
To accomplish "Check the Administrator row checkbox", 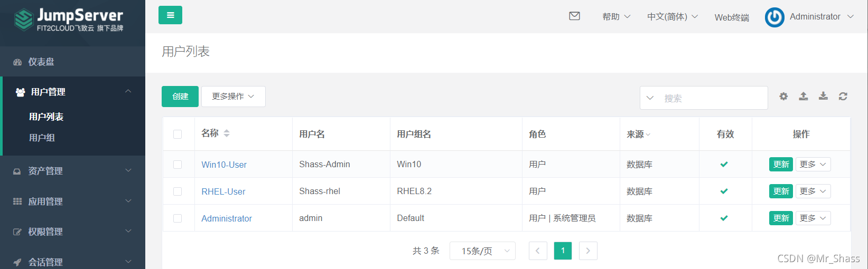I will (178, 218).
